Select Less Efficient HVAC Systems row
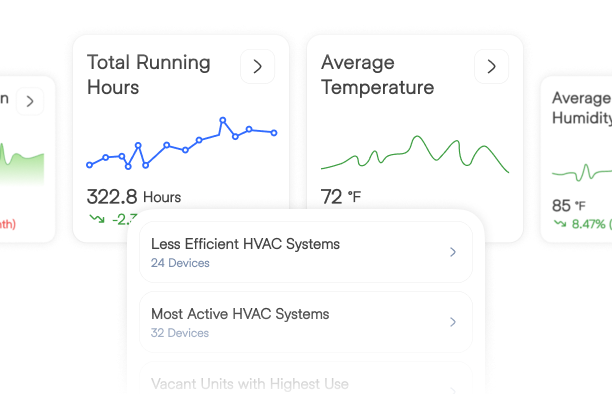 [306, 252]
